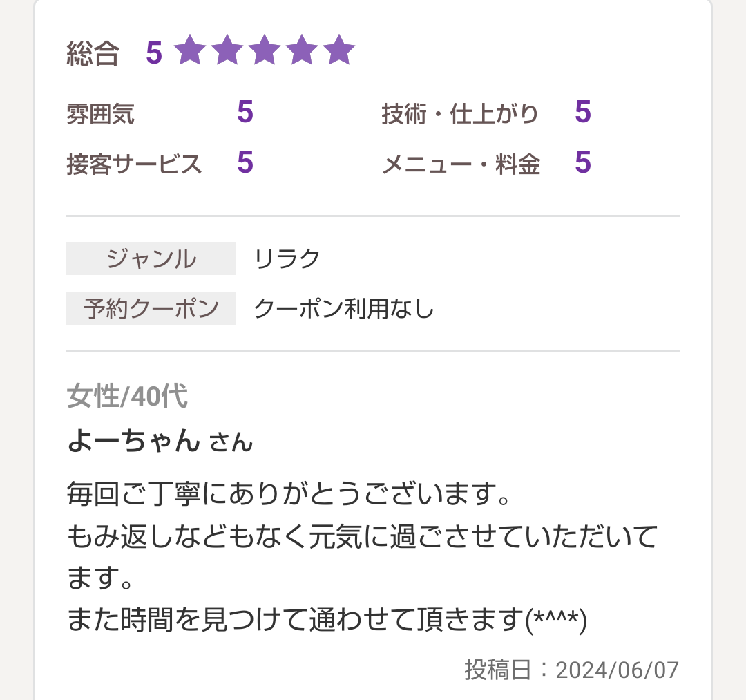Click the fifth purple rating star
The height and width of the screenshot is (700, 746).
tap(339, 50)
